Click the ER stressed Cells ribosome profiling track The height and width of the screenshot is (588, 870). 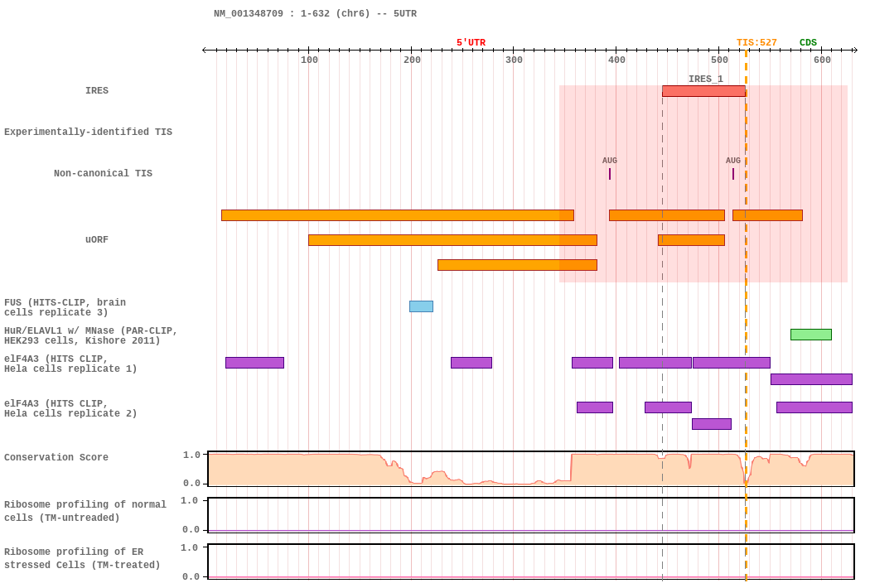(531, 562)
